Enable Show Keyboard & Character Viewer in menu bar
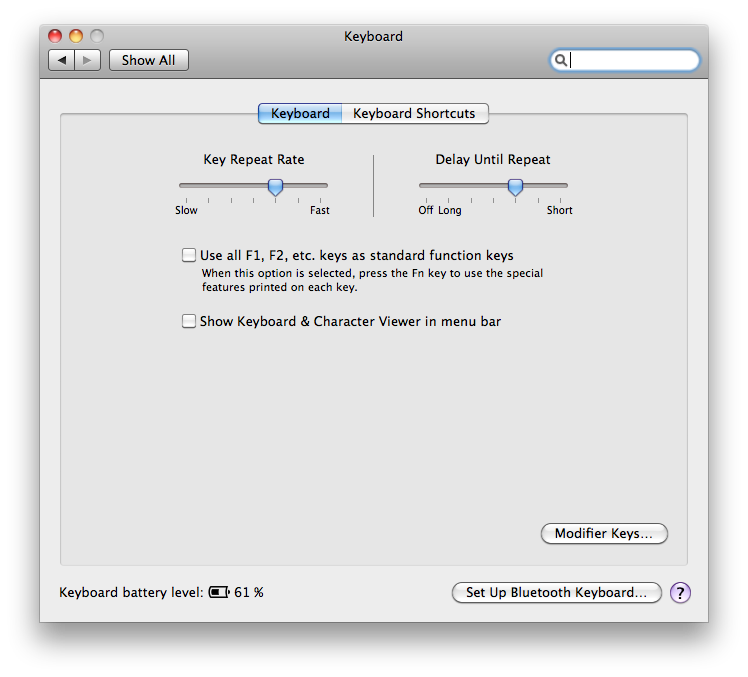Image resolution: width=748 pixels, height=677 pixels. (189, 321)
